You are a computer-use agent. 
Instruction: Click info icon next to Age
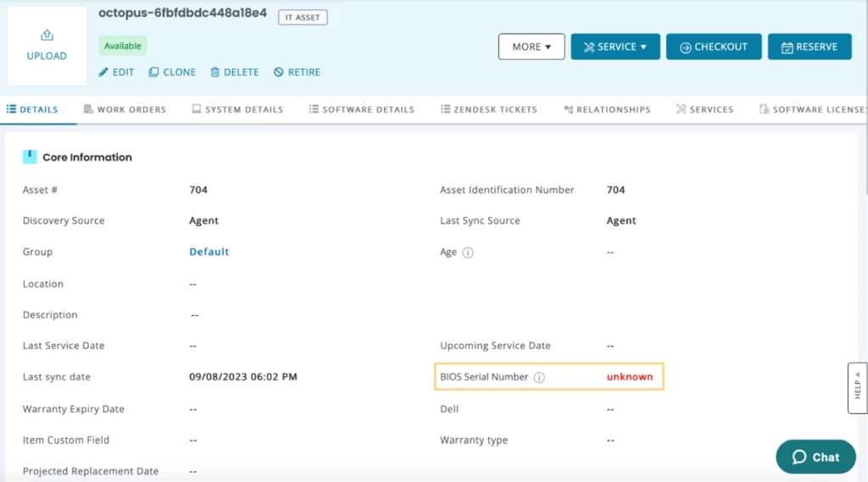point(468,252)
